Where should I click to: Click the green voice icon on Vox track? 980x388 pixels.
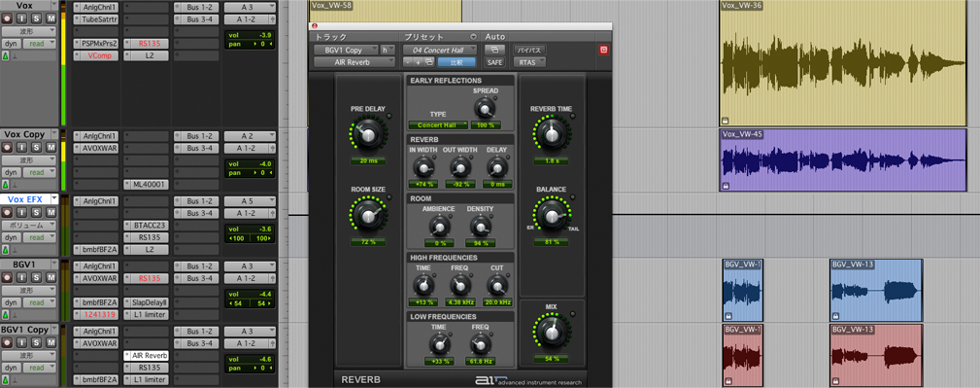[x=6, y=56]
